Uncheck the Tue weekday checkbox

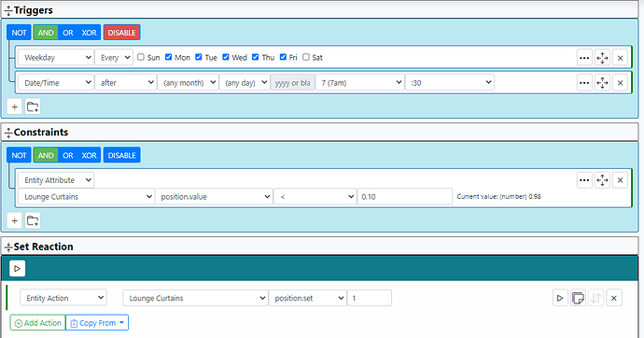click(199, 57)
